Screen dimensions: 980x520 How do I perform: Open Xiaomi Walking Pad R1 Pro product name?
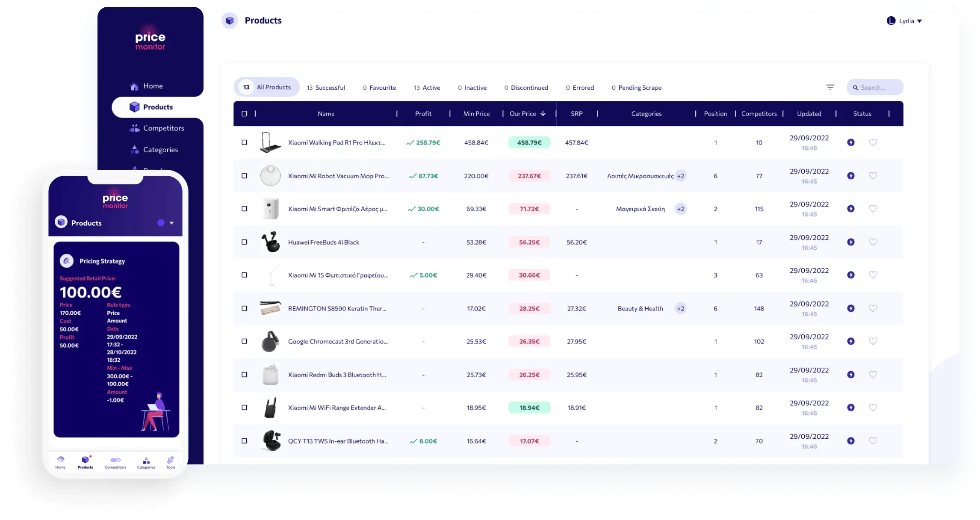pyautogui.click(x=337, y=142)
